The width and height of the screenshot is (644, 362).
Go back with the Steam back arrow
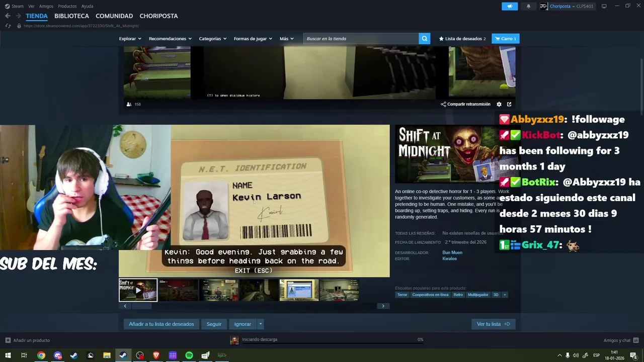[8, 16]
